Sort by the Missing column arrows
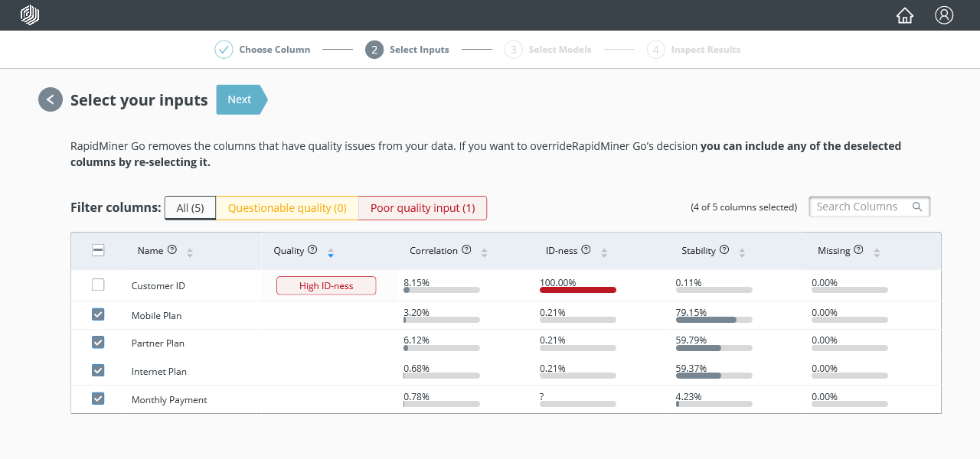The image size is (980, 459). (877, 252)
